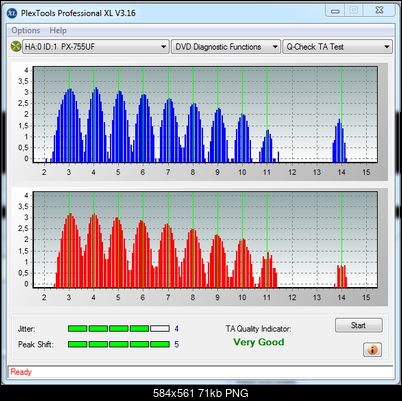Screen dimensions: 402x401
Task: Open the Options menu
Action: (26, 30)
